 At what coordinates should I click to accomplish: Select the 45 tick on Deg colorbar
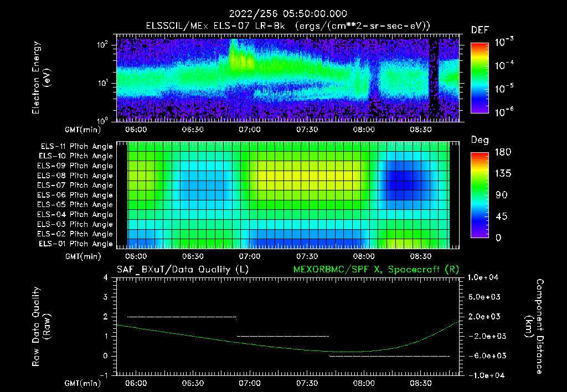[x=501, y=216]
